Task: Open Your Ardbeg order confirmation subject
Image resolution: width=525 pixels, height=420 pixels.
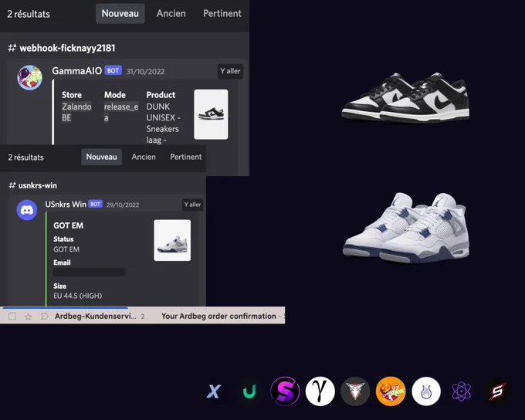Action: click(x=218, y=317)
